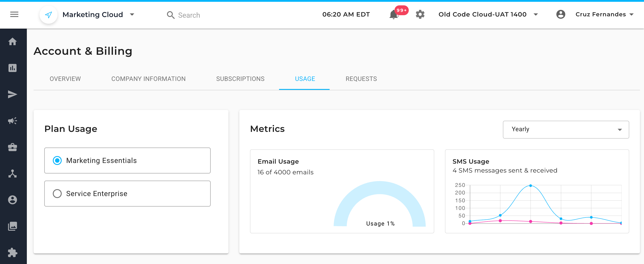
Task: Click the Home icon in the sidebar
Action: [x=13, y=42]
